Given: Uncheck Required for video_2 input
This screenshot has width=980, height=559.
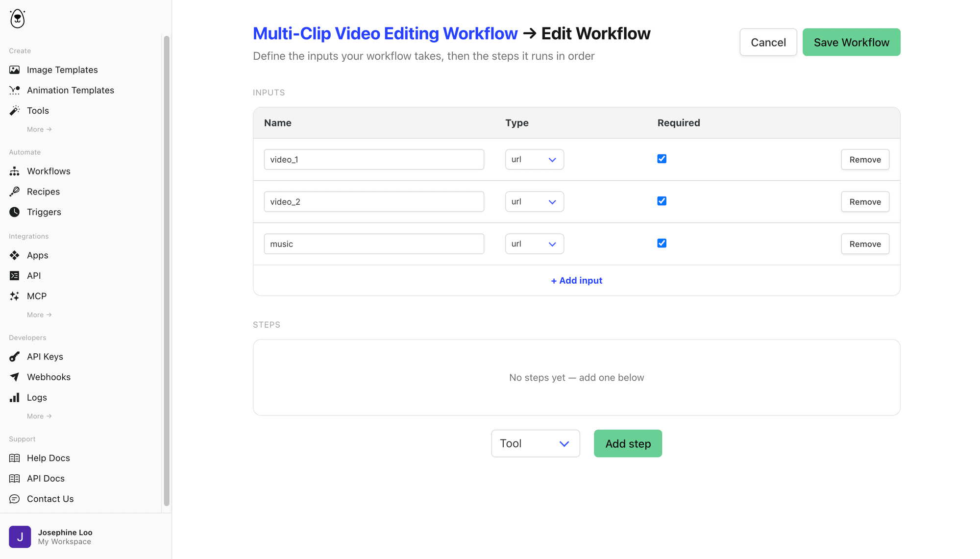Looking at the screenshot, I should [662, 201].
